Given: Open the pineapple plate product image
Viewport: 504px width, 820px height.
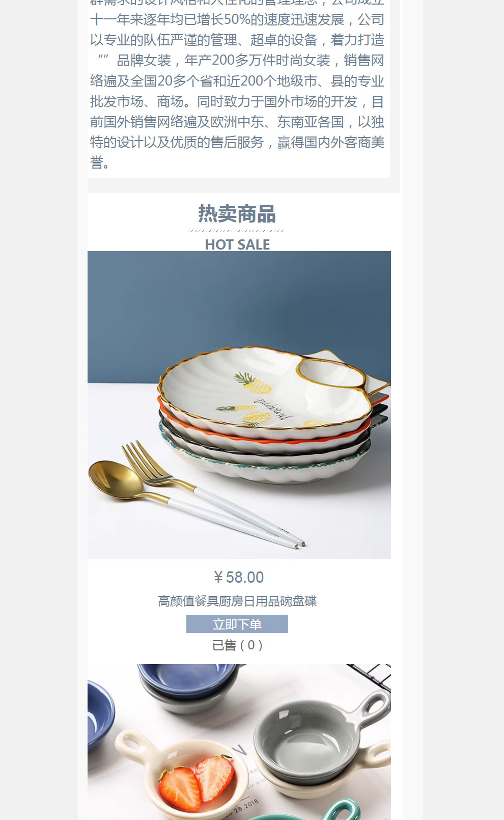Looking at the screenshot, I should coord(239,405).
